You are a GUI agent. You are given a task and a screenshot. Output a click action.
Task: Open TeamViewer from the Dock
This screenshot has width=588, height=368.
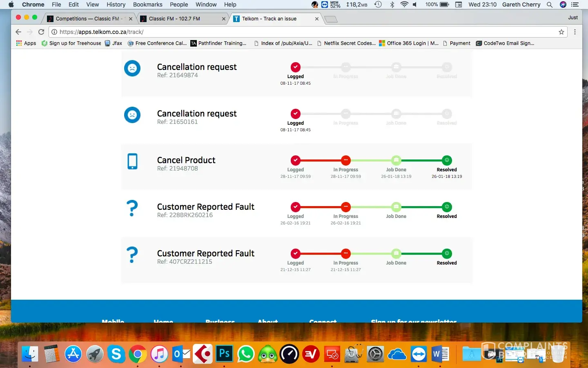419,354
